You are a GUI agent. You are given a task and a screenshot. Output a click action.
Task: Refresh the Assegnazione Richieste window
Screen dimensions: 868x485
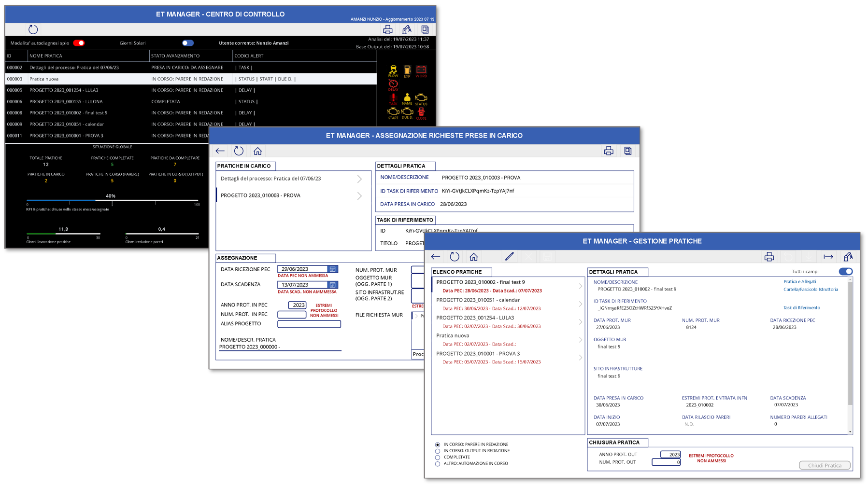click(239, 151)
